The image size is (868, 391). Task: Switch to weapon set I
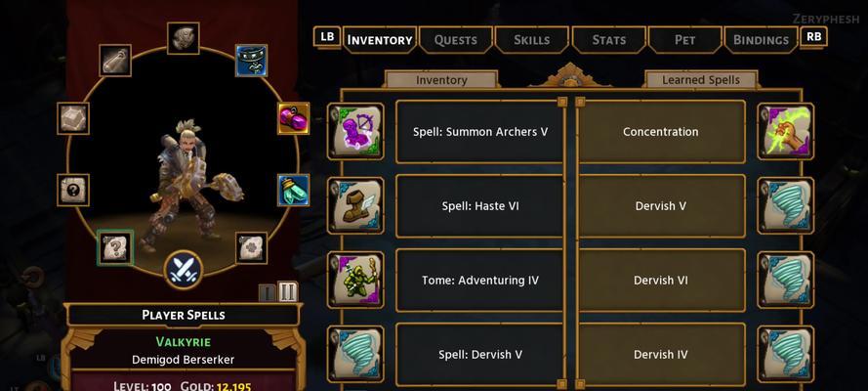coord(268,292)
